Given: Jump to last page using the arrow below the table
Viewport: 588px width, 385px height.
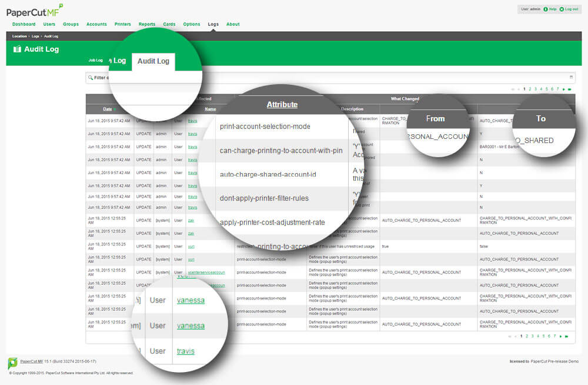Looking at the screenshot, I should (x=566, y=336).
